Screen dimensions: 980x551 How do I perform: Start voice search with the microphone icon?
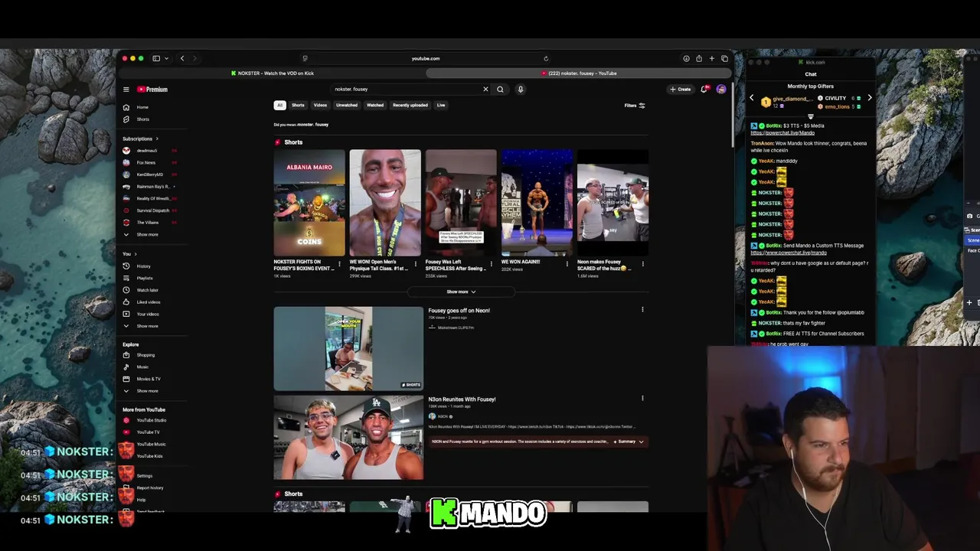pyautogui.click(x=520, y=90)
